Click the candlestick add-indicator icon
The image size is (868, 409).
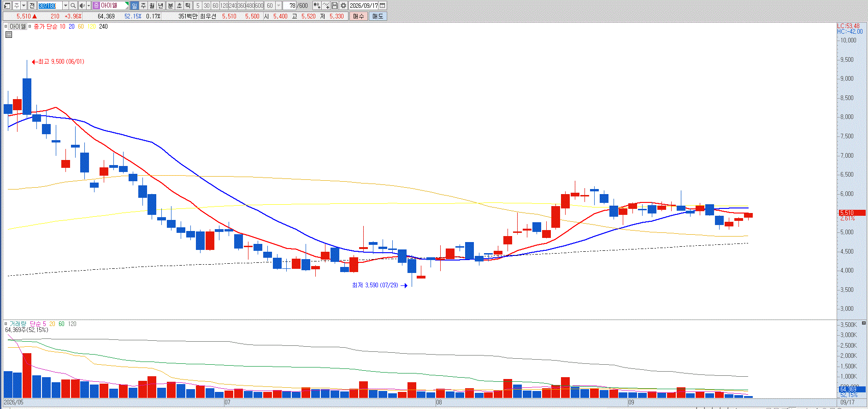317,6
